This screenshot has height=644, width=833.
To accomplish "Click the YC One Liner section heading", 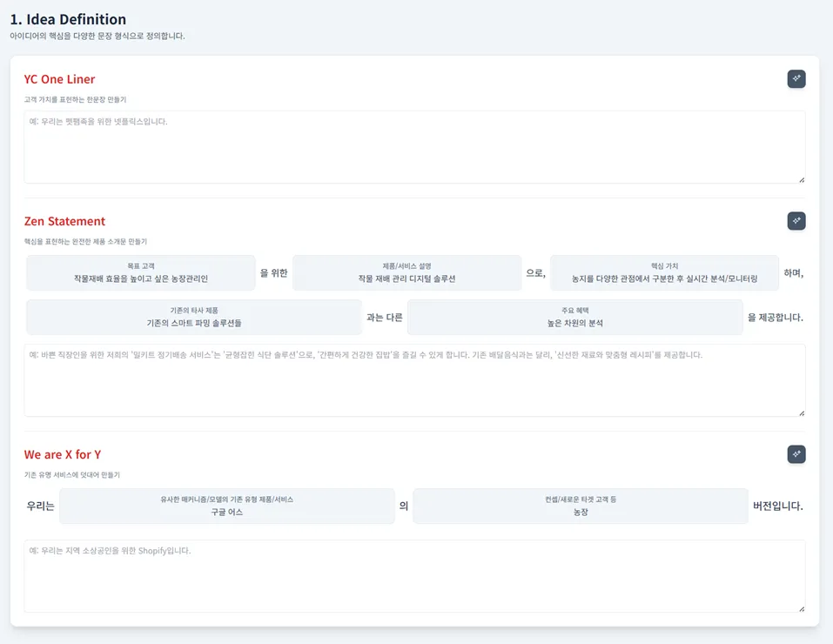I will (59, 79).
